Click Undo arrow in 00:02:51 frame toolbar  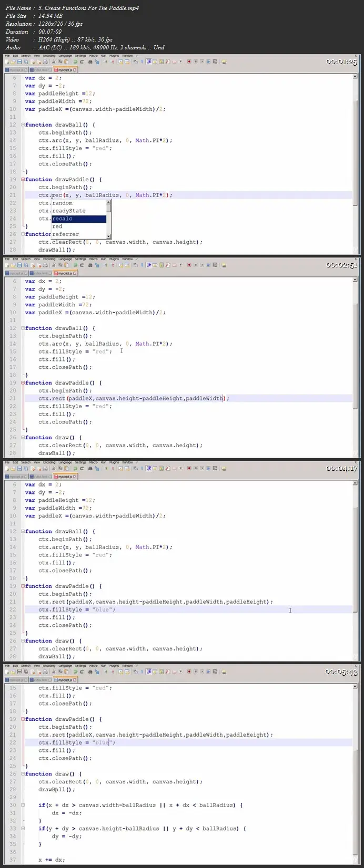coord(75,265)
